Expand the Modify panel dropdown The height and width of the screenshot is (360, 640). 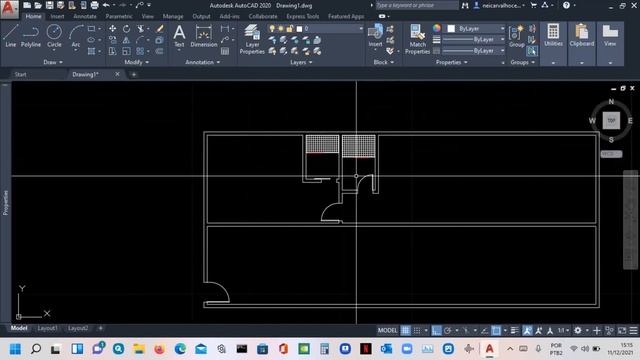tap(137, 62)
